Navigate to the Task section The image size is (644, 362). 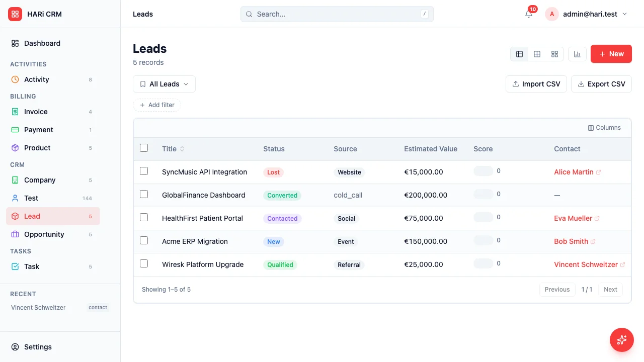coord(32,266)
